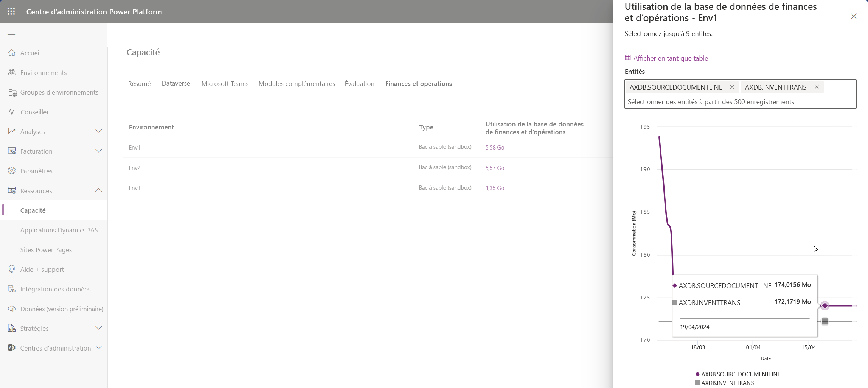The width and height of the screenshot is (868, 388).
Task: Open the app launcher waffle icon
Action: pos(11,11)
